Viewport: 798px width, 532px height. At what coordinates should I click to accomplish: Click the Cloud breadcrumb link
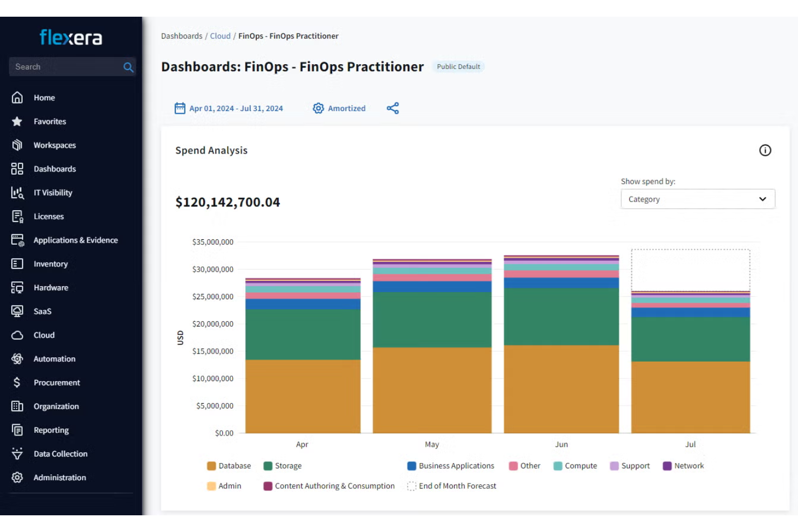(220, 36)
